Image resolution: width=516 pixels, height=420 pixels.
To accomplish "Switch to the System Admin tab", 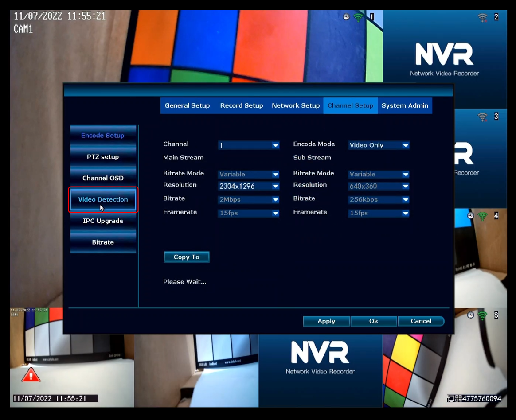I will (405, 105).
